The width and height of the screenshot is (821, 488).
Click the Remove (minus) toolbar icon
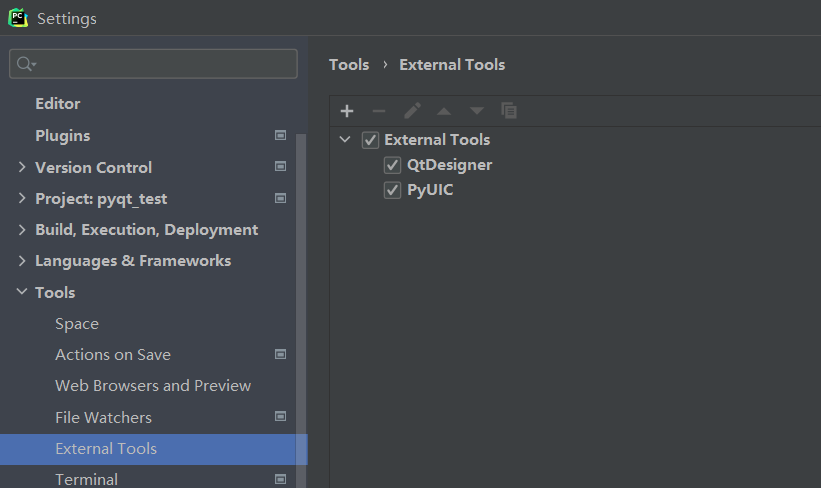point(378,111)
